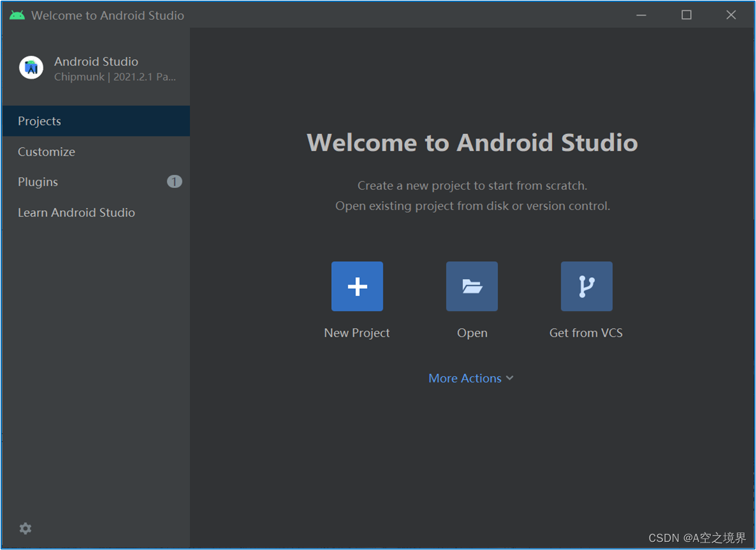Click the Open label under the folder icon
Image resolution: width=756 pixels, height=550 pixels.
[x=472, y=333]
